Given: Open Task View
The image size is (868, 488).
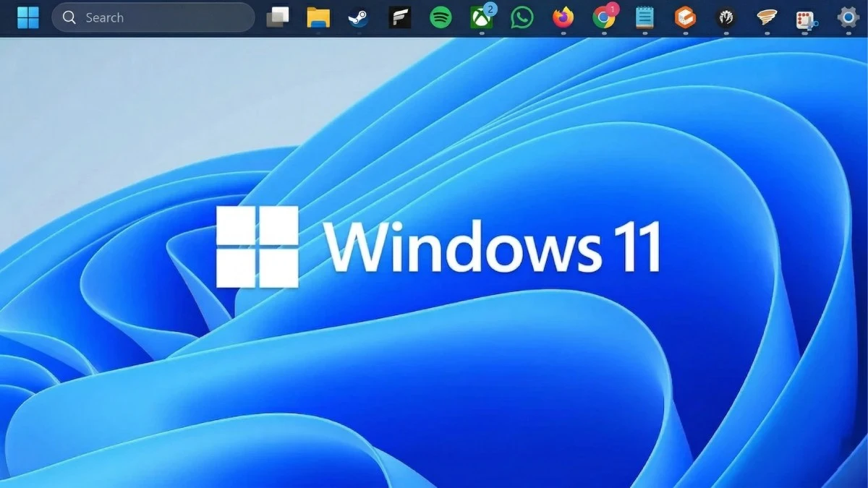Looking at the screenshot, I should click(x=278, y=19).
